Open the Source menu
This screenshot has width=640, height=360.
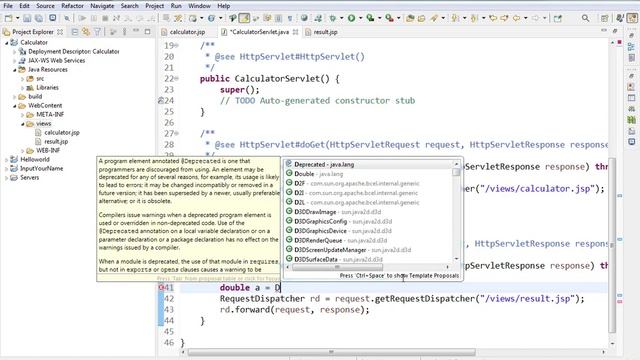tap(45, 6)
